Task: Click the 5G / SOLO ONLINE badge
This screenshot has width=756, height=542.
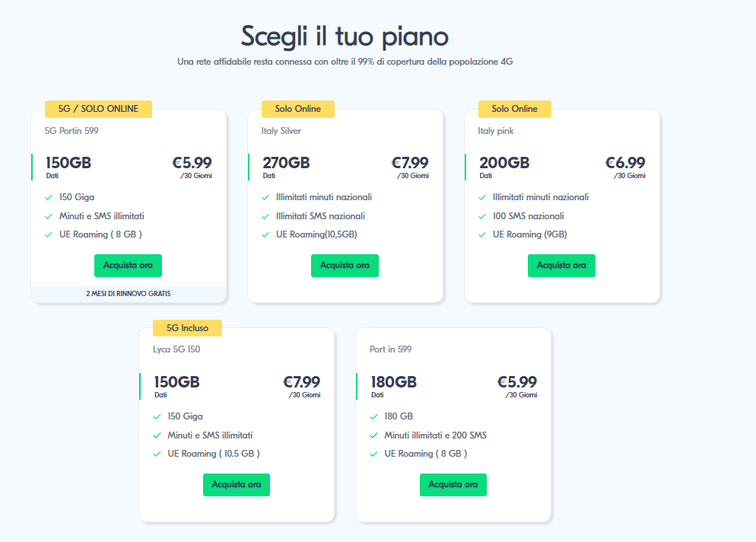Action: tap(98, 109)
